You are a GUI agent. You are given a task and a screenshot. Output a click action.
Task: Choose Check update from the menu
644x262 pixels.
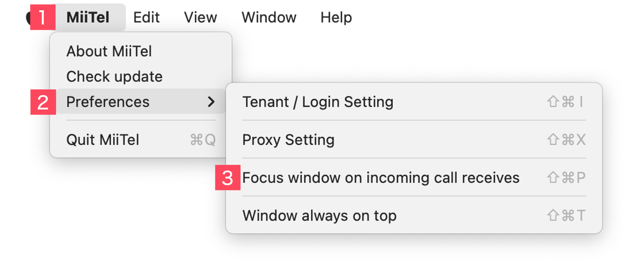coord(141,76)
